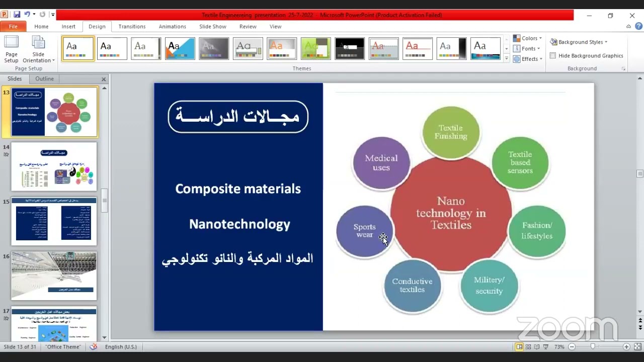
Task: Apply the orange Aa gray theme thumbnail
Action: (x=282, y=48)
